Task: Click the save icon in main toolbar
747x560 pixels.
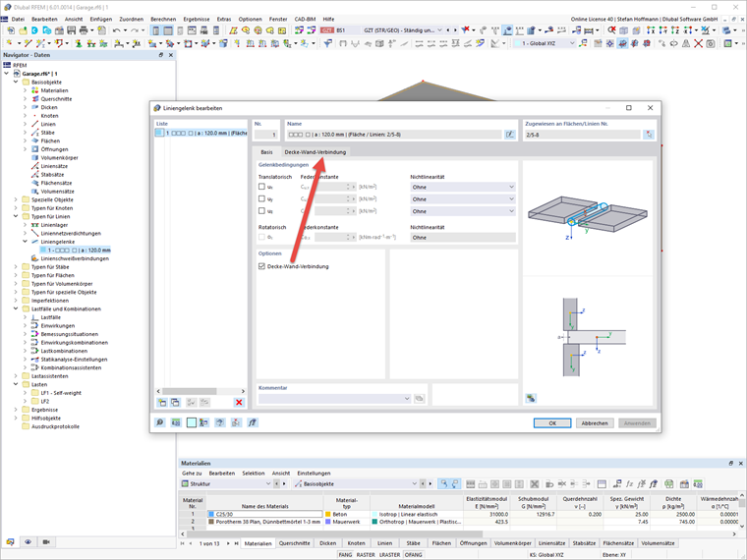Action: tap(72, 30)
